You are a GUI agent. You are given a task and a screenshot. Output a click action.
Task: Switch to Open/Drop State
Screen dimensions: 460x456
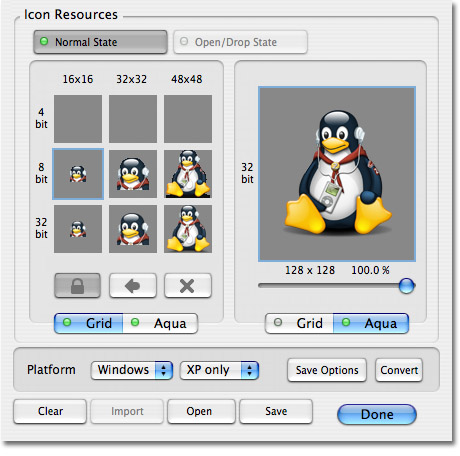click(240, 42)
